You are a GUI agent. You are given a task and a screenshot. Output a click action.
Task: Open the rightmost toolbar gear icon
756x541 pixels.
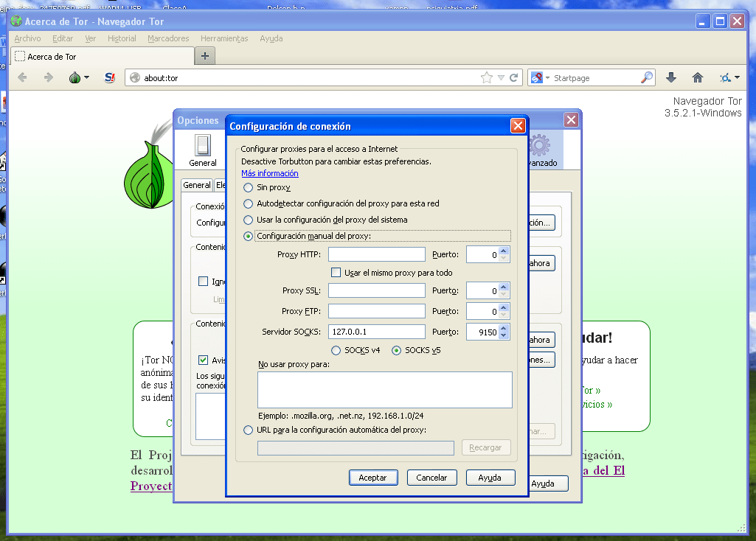click(x=725, y=77)
